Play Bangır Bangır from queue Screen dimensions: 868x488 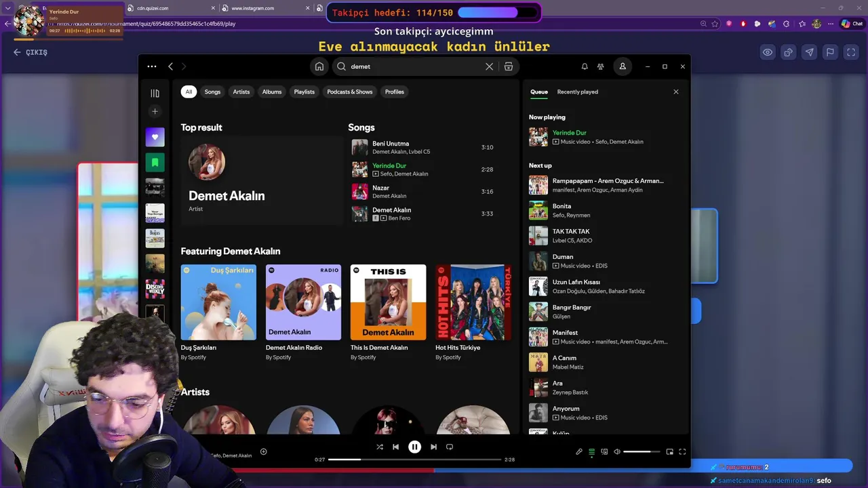pyautogui.click(x=604, y=312)
